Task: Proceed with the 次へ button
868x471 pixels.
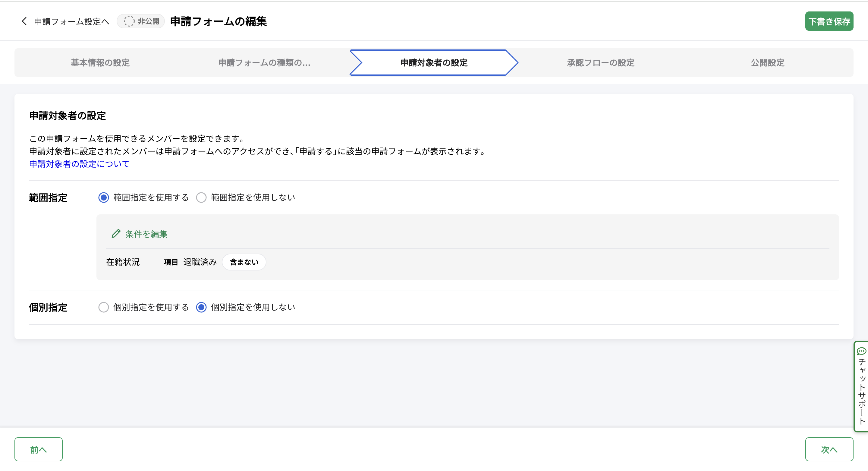Action: point(829,449)
